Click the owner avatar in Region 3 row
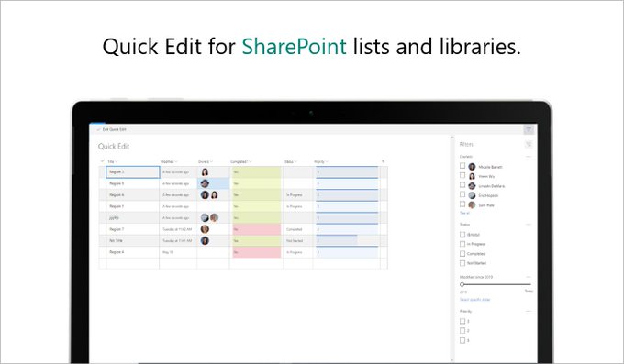This screenshot has width=624, height=364. tap(205, 172)
